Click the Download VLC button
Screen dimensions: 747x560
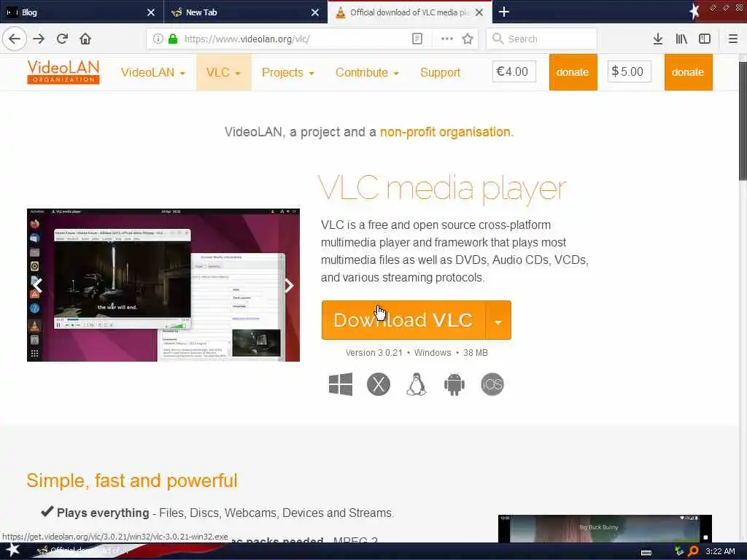pos(403,320)
